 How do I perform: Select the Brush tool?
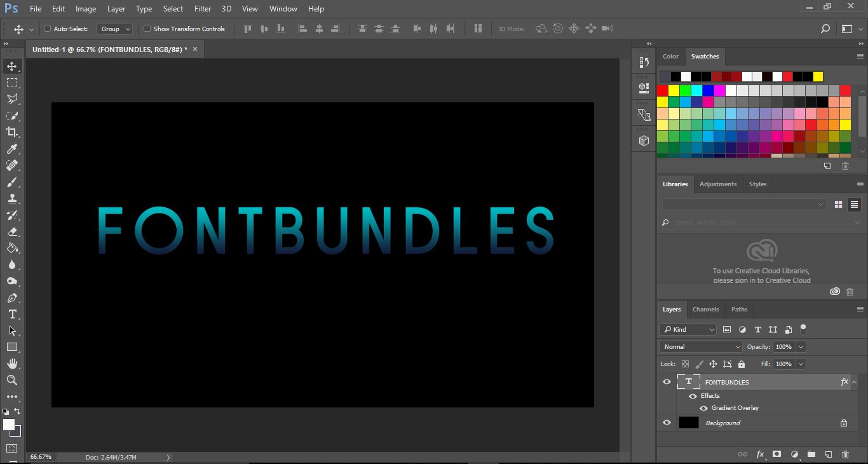point(12,182)
